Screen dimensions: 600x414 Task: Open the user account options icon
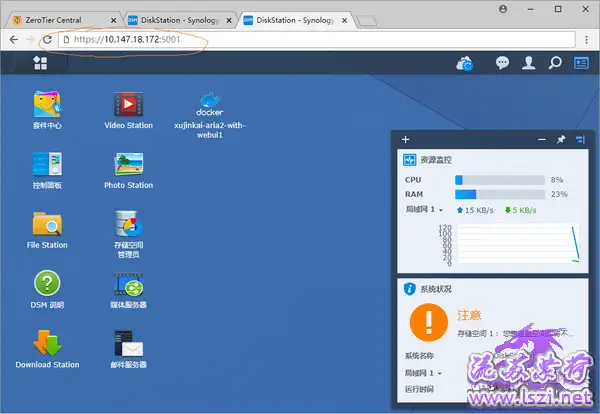(529, 63)
